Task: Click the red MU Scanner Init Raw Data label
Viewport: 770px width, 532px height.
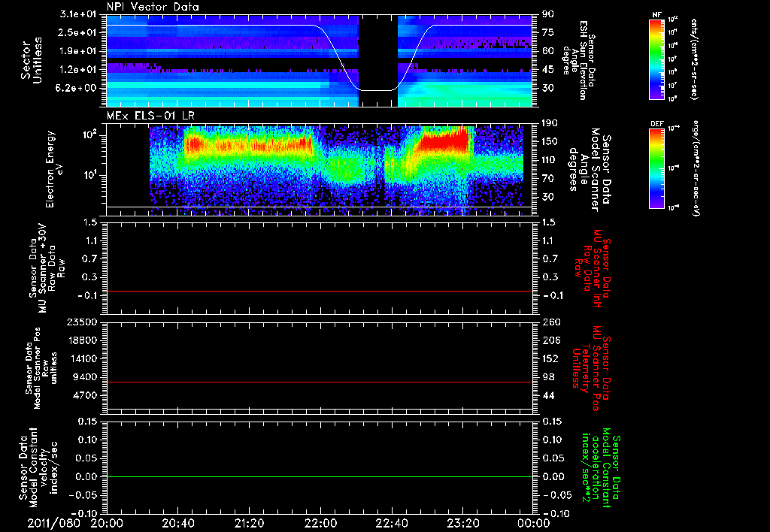Action: 593,268
